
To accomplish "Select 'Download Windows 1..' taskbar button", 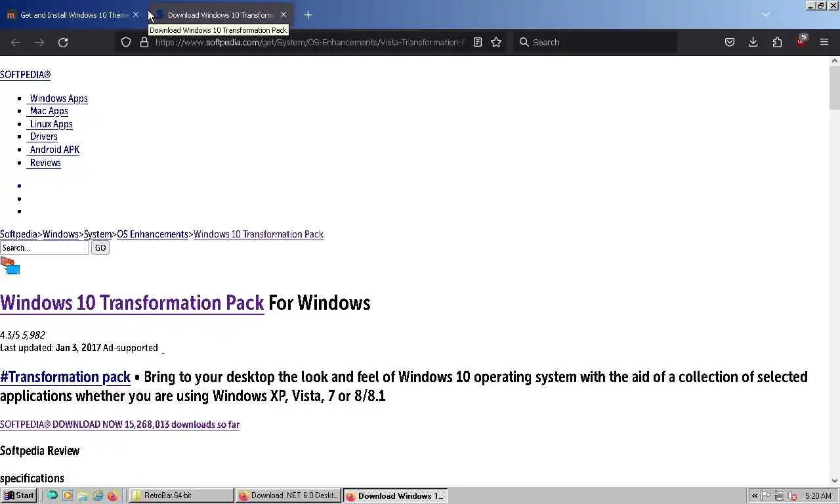I will 395,495.
